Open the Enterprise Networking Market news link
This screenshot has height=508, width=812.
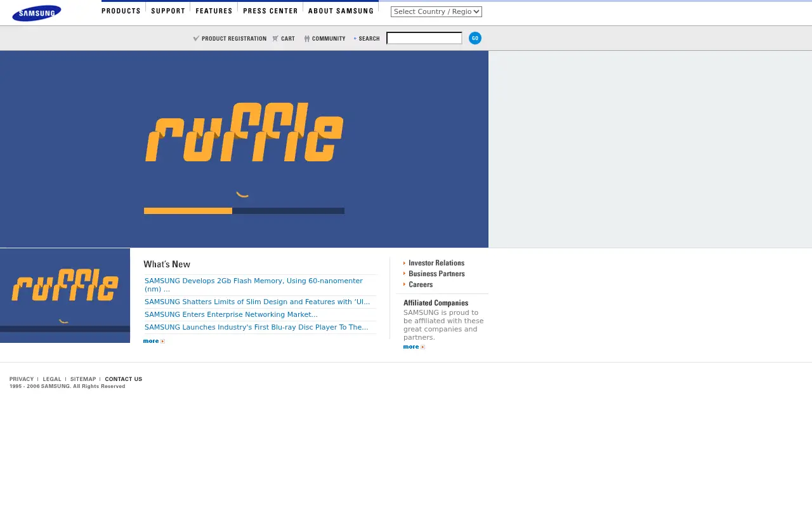tap(231, 314)
